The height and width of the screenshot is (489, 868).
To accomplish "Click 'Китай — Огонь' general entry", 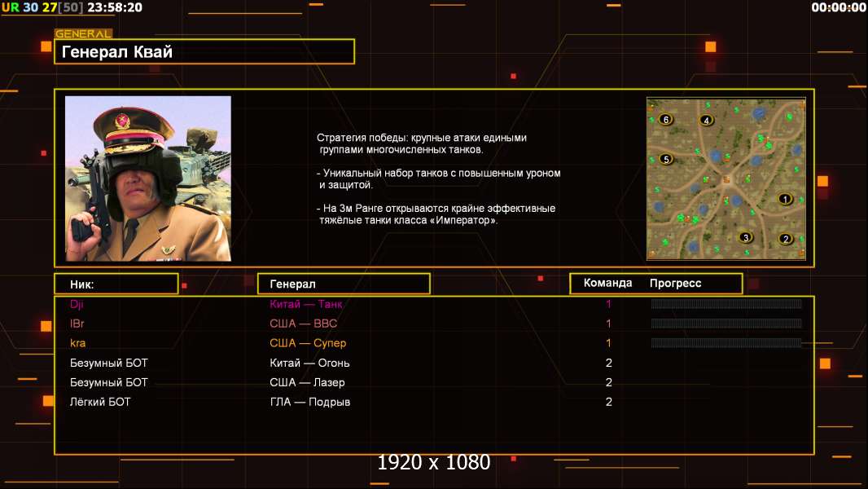I will 309,363.
